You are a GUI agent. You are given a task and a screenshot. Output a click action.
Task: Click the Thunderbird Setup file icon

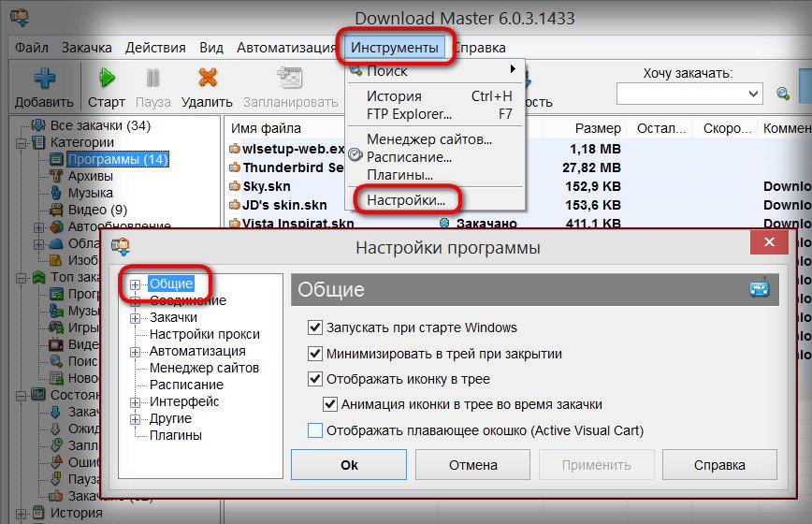click(235, 167)
